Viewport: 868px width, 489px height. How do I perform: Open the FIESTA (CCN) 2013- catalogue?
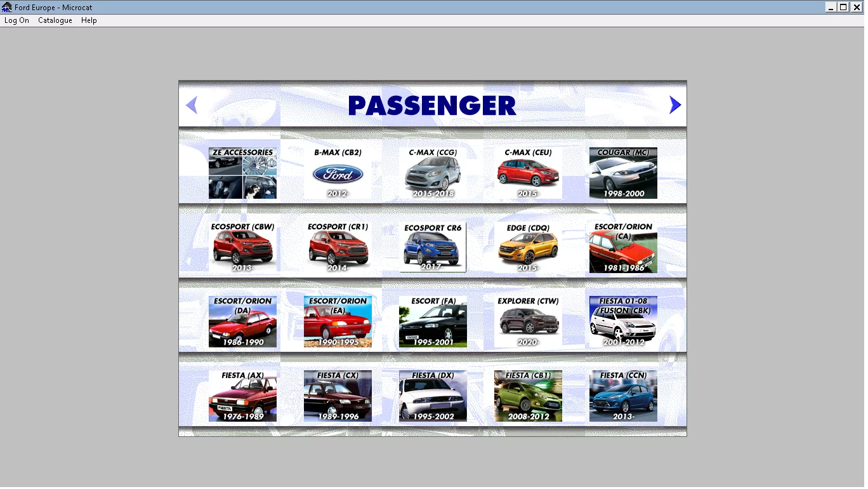click(x=623, y=395)
